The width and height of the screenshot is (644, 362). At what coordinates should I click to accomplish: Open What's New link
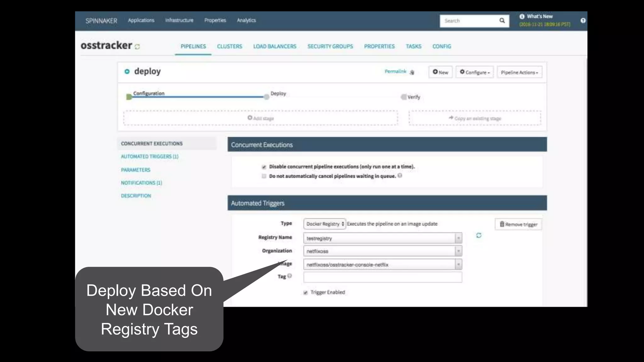tap(540, 16)
